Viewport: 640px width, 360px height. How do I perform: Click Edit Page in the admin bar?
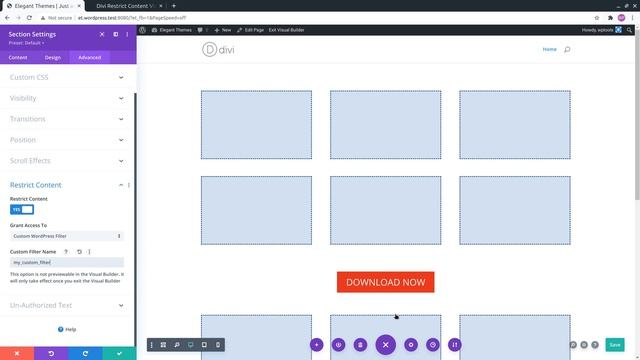250,30
